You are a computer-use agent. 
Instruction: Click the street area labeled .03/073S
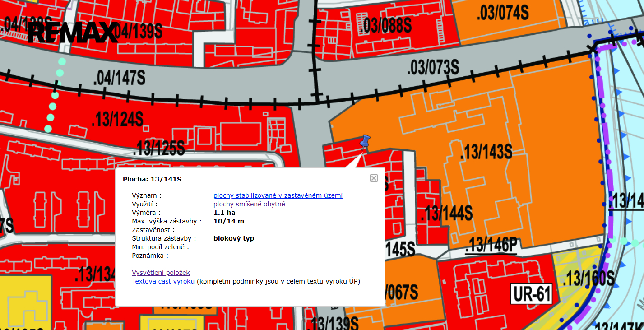[432, 68]
